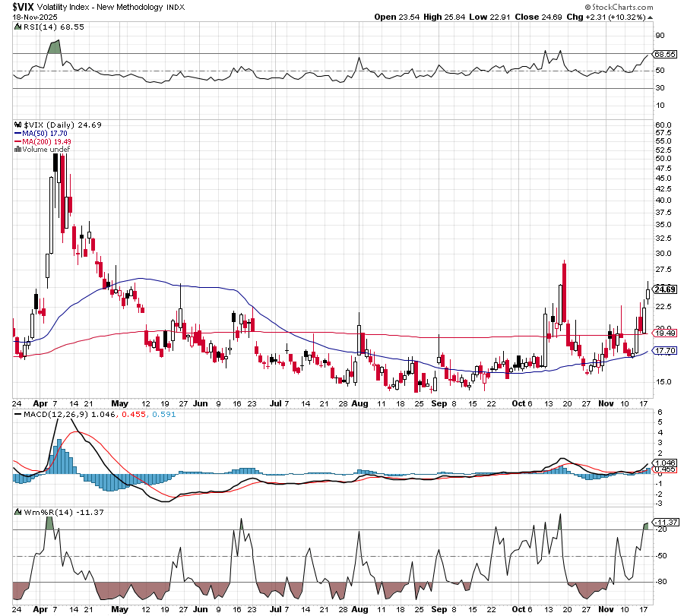
Task: Click the 68.55 RSI value tag
Action: [x=665, y=54]
